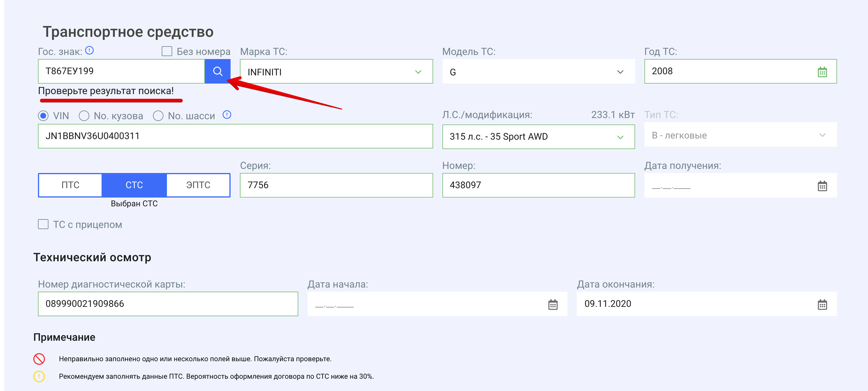Image resolution: width=868 pixels, height=391 pixels.
Task: Click the Транспортное средство heading
Action: (x=128, y=32)
